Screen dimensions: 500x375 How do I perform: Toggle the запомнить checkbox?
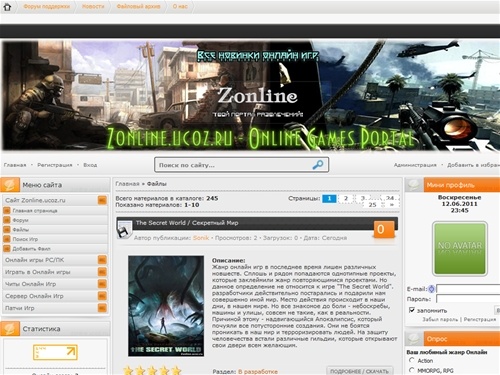412,310
